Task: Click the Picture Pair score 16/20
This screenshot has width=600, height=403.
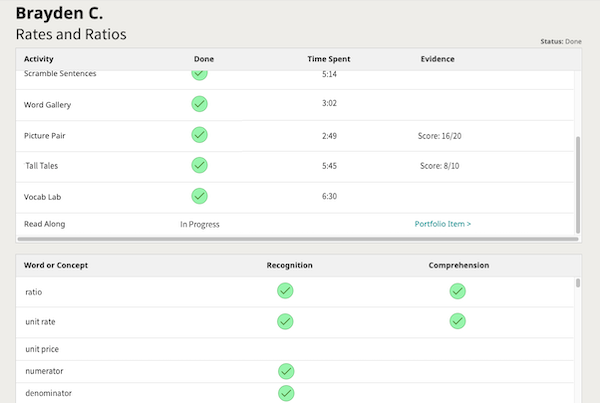Action: coord(441,134)
